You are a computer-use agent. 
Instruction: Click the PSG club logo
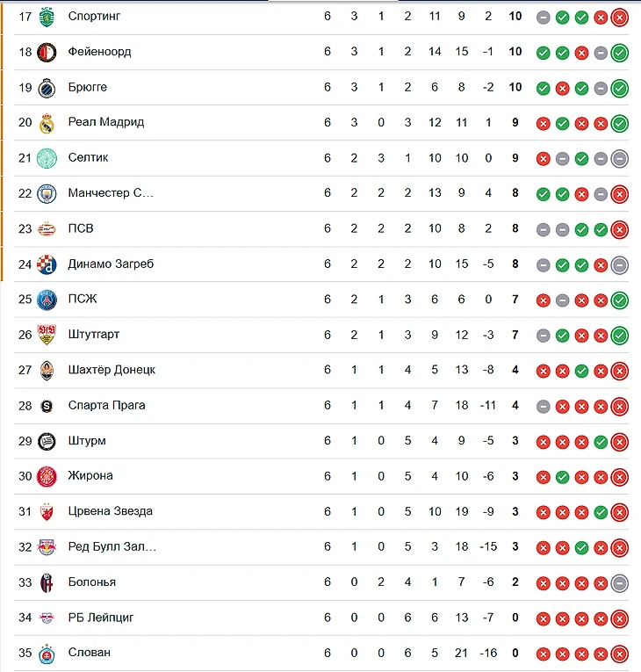(x=47, y=300)
